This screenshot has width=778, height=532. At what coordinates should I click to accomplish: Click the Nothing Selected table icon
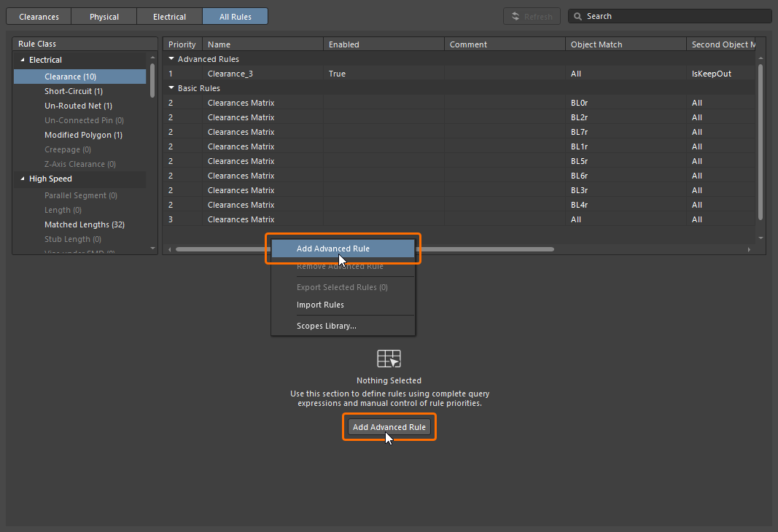[389, 359]
